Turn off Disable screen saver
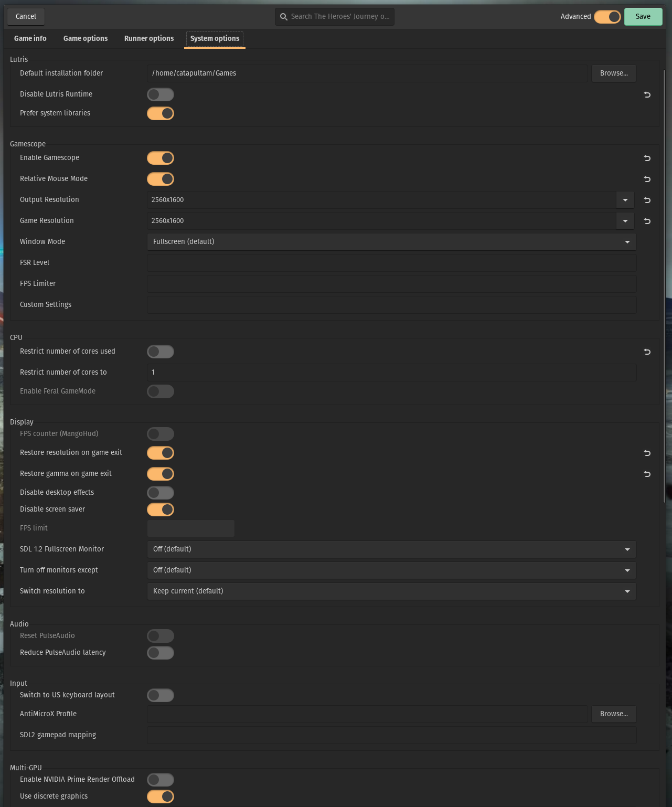Viewport: 672px width, 807px height. click(x=161, y=509)
